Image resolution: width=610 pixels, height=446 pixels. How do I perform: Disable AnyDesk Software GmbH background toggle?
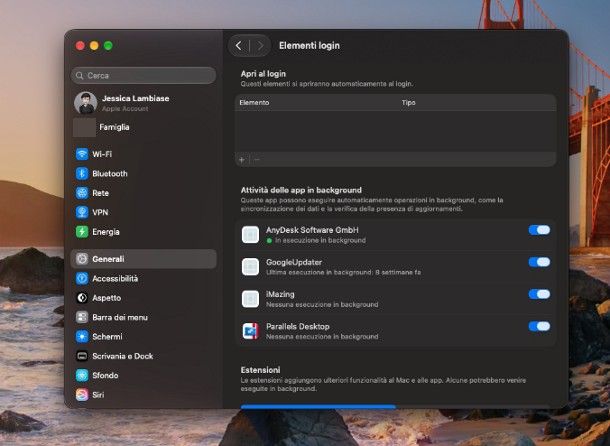pyautogui.click(x=539, y=230)
